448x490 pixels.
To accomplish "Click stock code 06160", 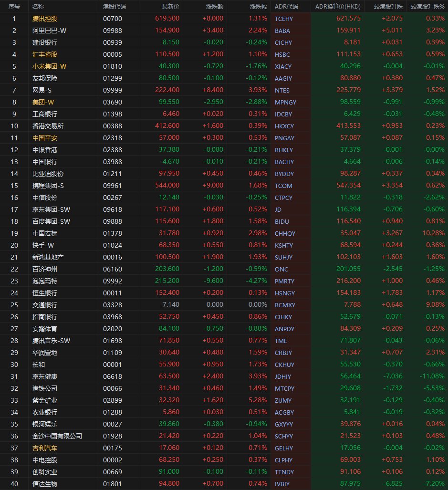I will point(113,269).
